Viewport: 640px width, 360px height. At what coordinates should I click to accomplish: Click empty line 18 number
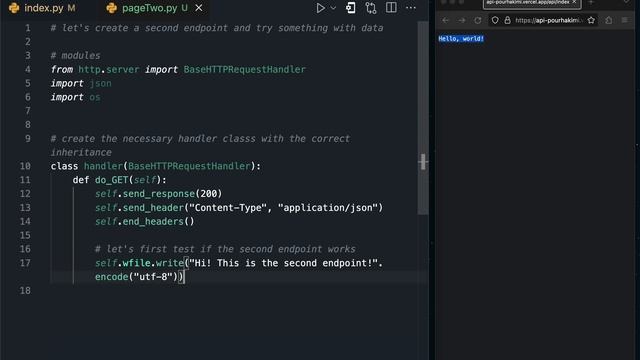coord(25,291)
